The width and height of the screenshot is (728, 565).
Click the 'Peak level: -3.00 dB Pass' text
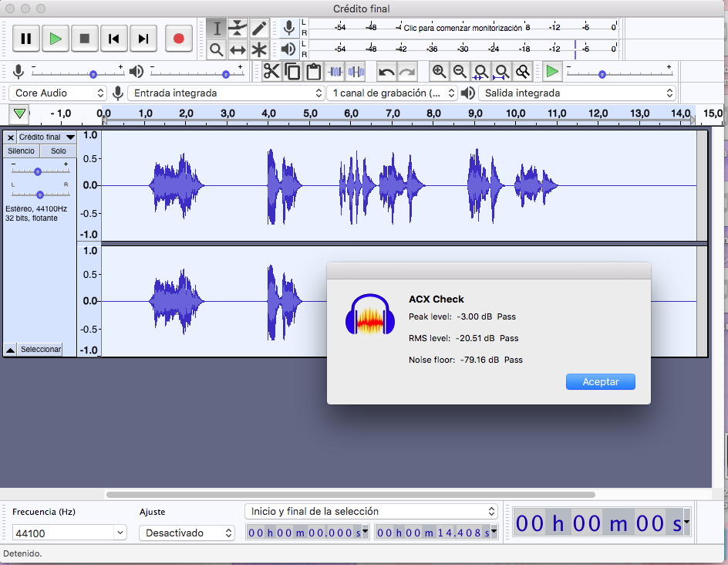click(462, 316)
